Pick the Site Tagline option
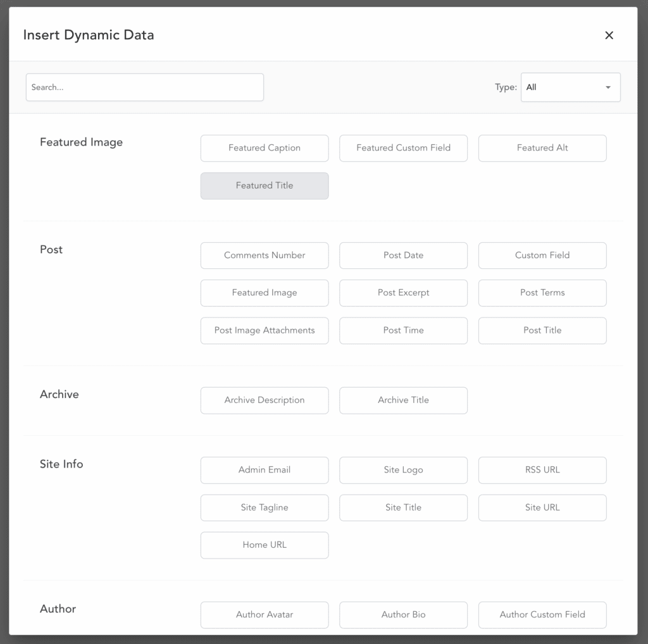The height and width of the screenshot is (644, 648). 265,508
